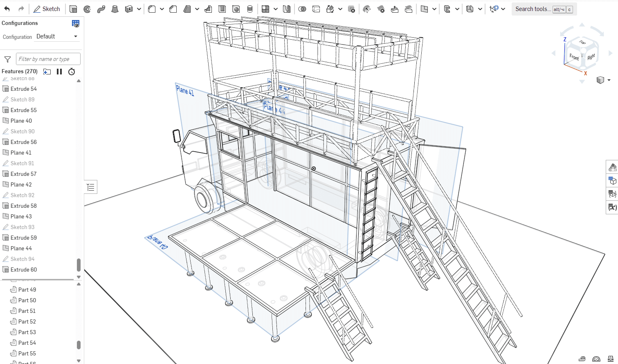Click the Filter by name input field
Image resolution: width=618 pixels, height=364 pixels.
tap(48, 59)
